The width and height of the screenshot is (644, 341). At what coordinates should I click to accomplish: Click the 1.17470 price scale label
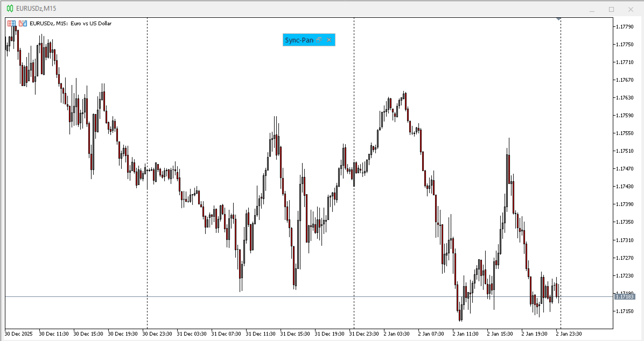click(625, 169)
